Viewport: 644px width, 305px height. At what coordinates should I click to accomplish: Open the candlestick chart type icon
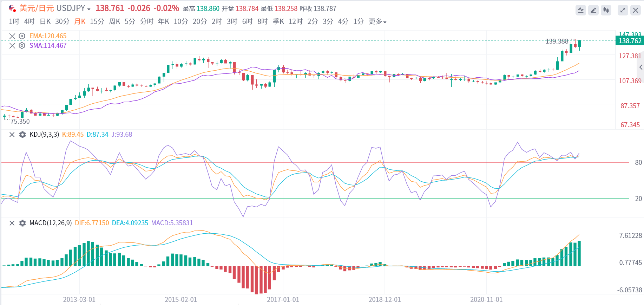click(x=606, y=10)
